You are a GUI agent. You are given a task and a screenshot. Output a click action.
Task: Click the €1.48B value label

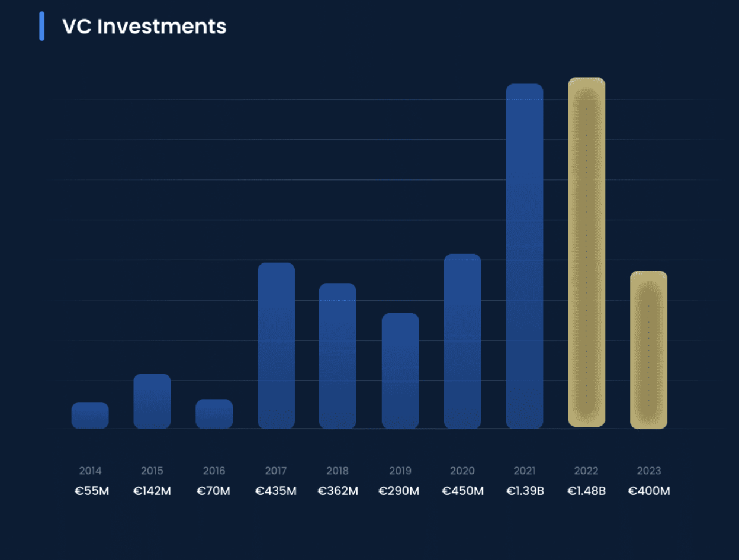click(x=586, y=491)
